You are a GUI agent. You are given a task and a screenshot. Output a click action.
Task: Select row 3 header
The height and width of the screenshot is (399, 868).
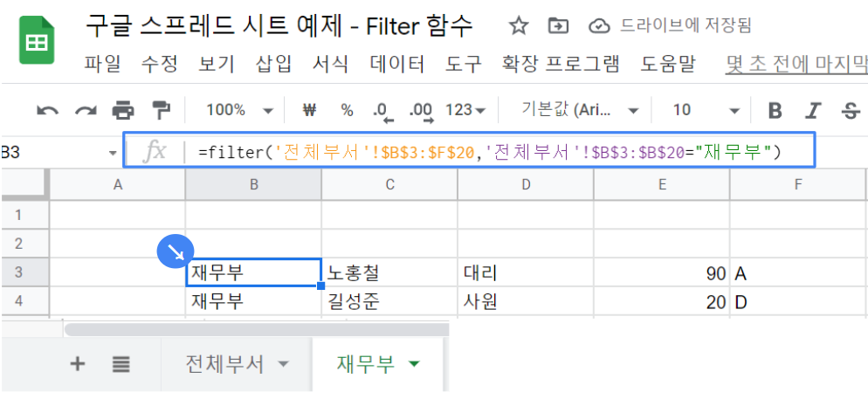tap(25, 272)
